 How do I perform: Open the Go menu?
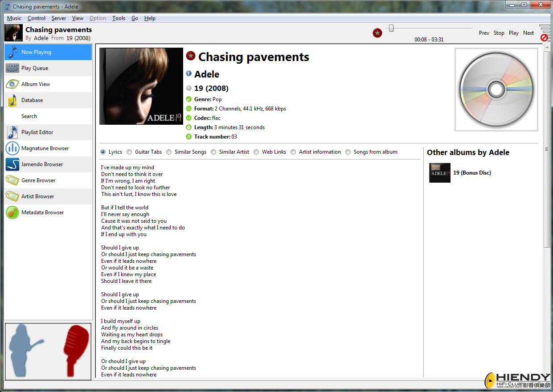point(135,18)
